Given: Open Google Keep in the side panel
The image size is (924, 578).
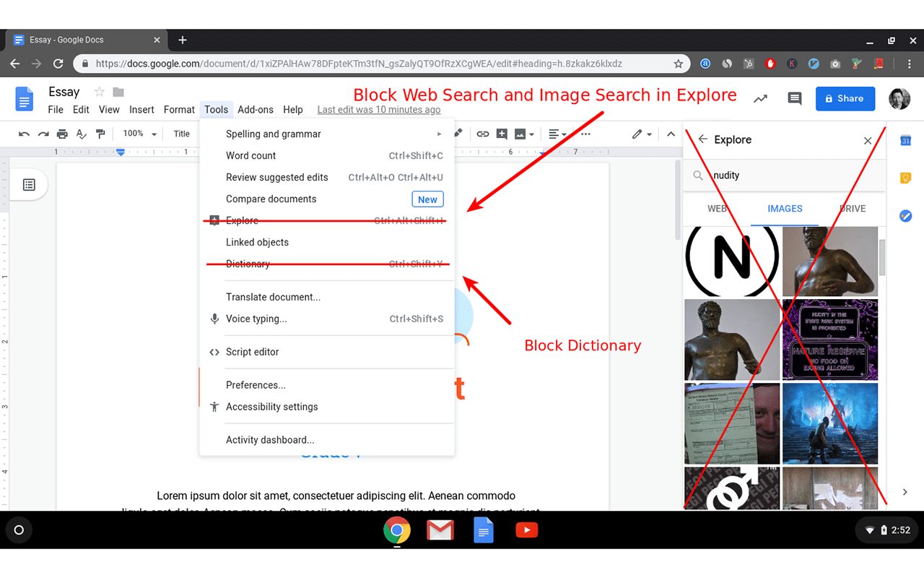Looking at the screenshot, I should tap(905, 178).
